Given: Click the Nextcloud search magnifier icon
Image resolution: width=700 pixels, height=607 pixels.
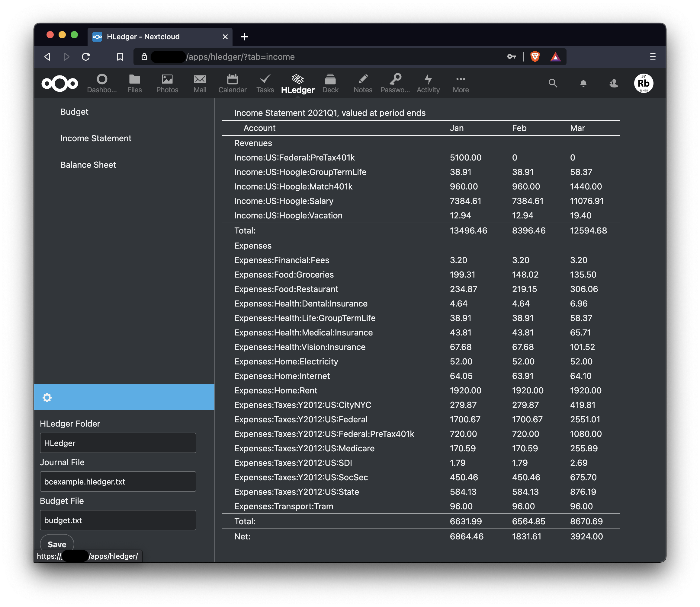Looking at the screenshot, I should 553,83.
